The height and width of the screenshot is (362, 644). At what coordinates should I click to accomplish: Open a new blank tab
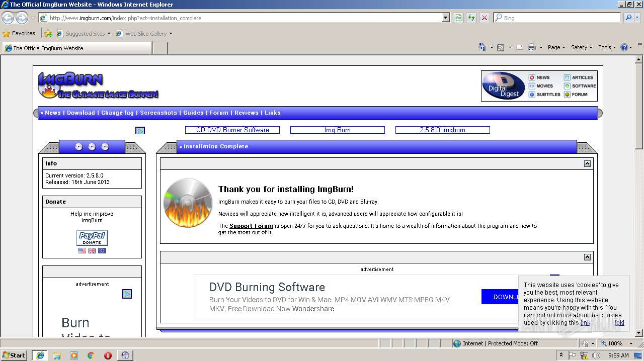160,48
